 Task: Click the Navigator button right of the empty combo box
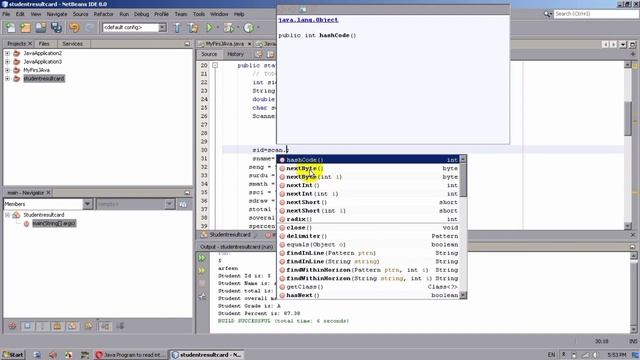(183, 204)
